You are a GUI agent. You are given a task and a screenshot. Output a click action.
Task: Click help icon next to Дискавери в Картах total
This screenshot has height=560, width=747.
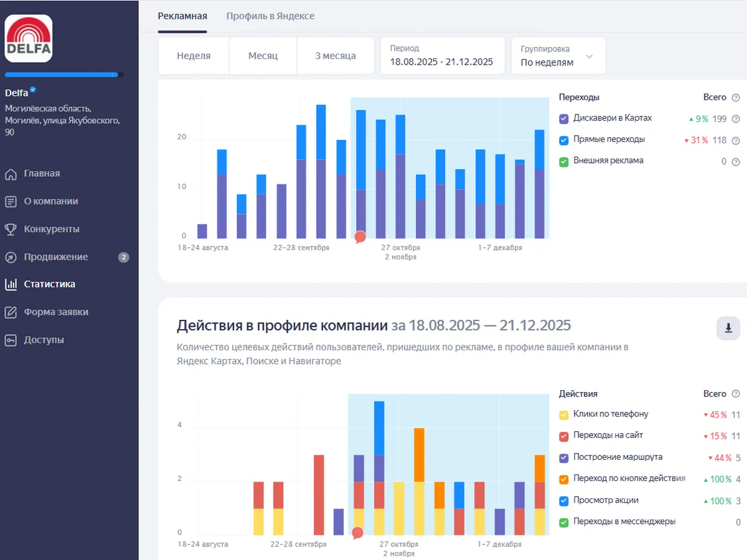coord(736,119)
